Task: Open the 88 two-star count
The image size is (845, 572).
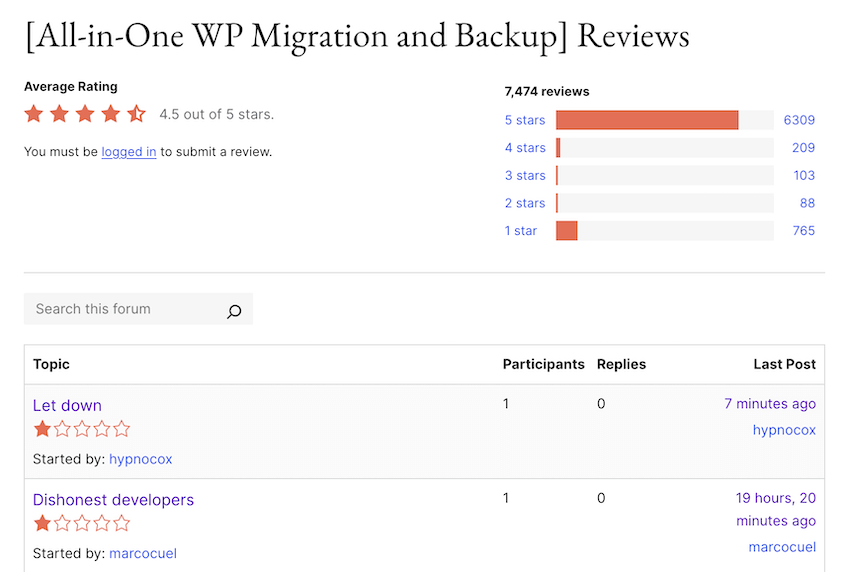Action: (807, 203)
